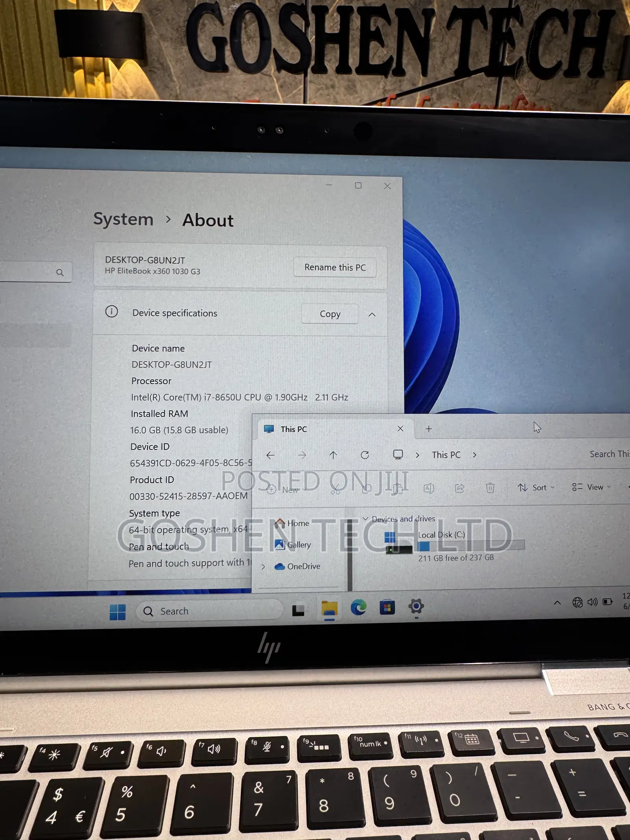This screenshot has height=840, width=630.
Task: Click the Local Disk (C:) usage bar
Action: coord(471,546)
